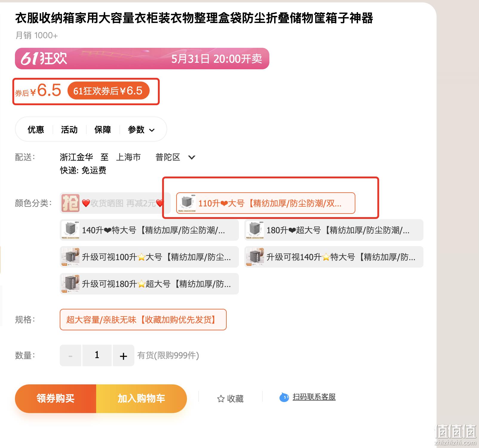The height and width of the screenshot is (448, 479).
Task: Click the 180升超大号 option thumbnail image
Action: [255, 230]
